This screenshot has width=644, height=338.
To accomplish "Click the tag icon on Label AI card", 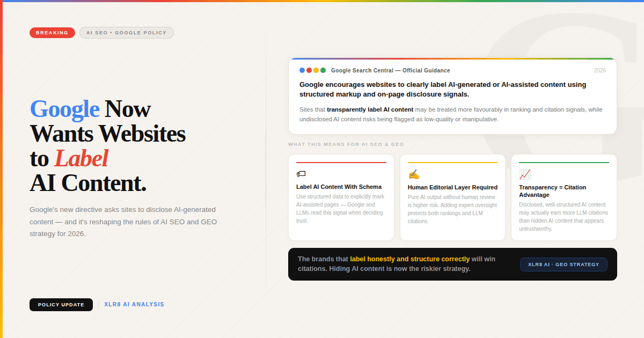I will point(301,174).
